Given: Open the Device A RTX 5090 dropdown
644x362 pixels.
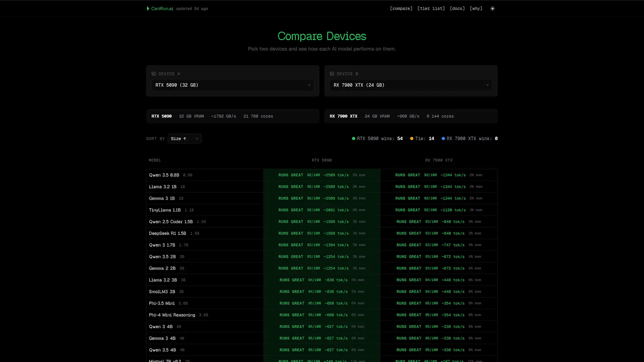Looking at the screenshot, I should point(232,85).
